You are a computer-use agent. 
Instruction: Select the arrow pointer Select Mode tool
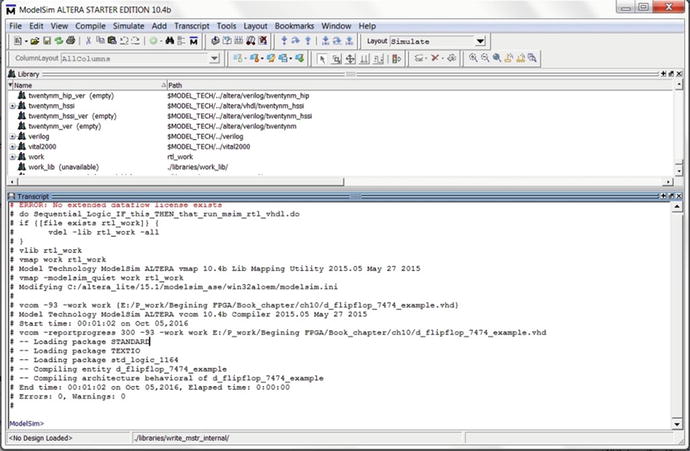click(322, 59)
